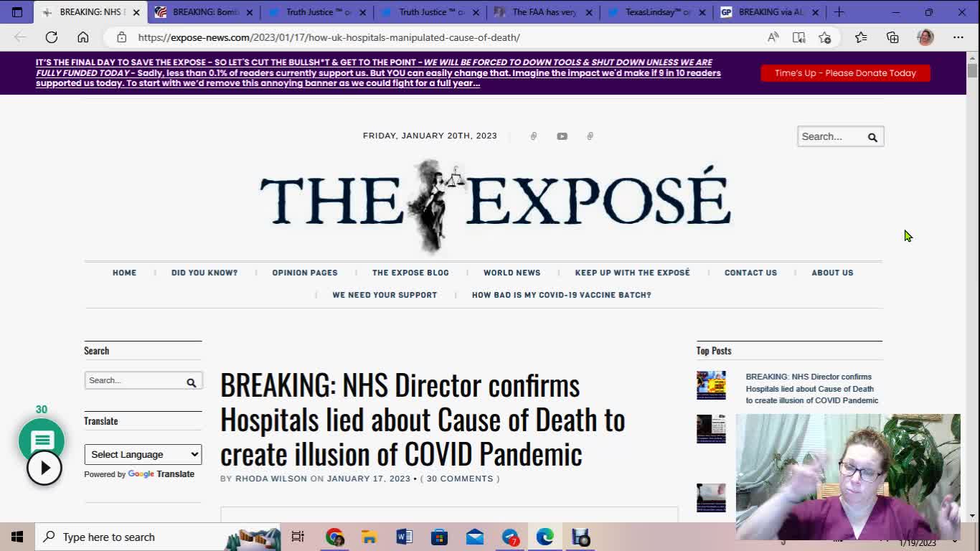The width and height of the screenshot is (980, 551).
Task: Click 'Time's Up - Please Donate Today' button
Action: 845,72
